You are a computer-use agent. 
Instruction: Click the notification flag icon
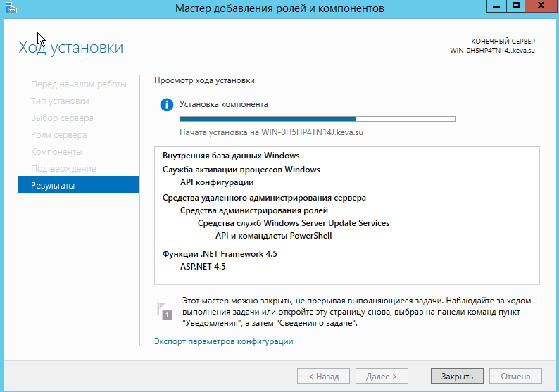point(164,311)
